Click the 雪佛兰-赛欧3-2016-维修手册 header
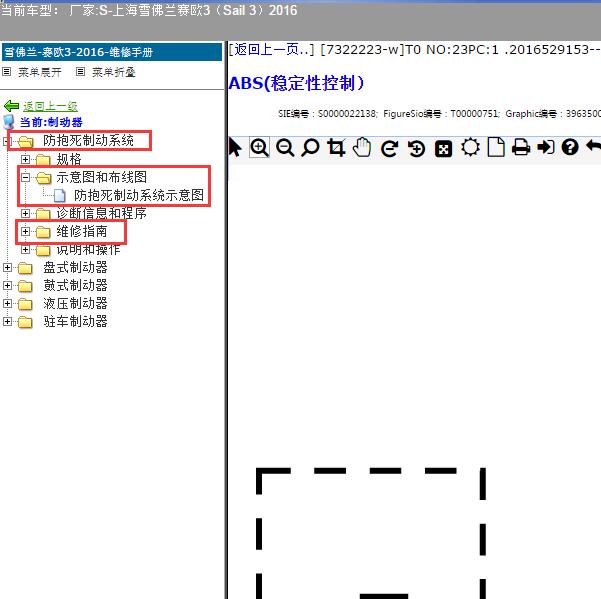Viewport: 601px width, 599px height. tap(112, 52)
